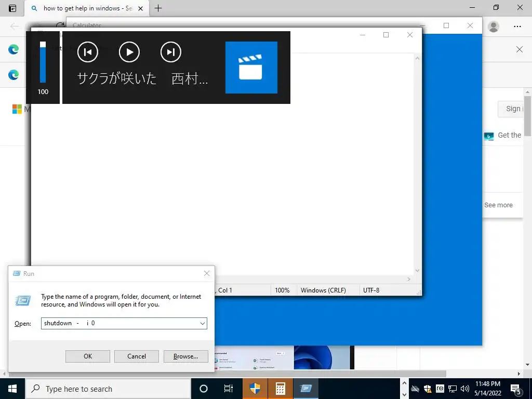Close the Run dialog

[207, 273]
